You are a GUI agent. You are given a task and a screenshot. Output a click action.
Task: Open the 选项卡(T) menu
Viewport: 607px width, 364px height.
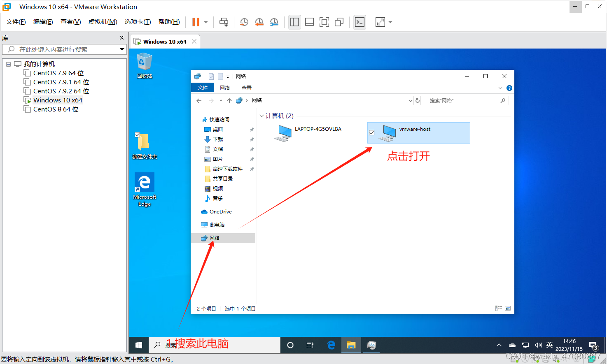point(138,22)
